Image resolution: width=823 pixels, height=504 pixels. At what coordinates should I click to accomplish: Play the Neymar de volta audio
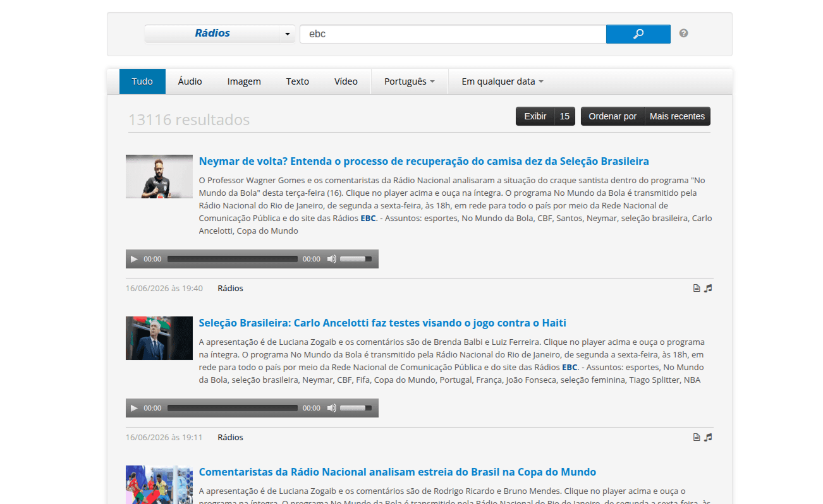point(134,259)
